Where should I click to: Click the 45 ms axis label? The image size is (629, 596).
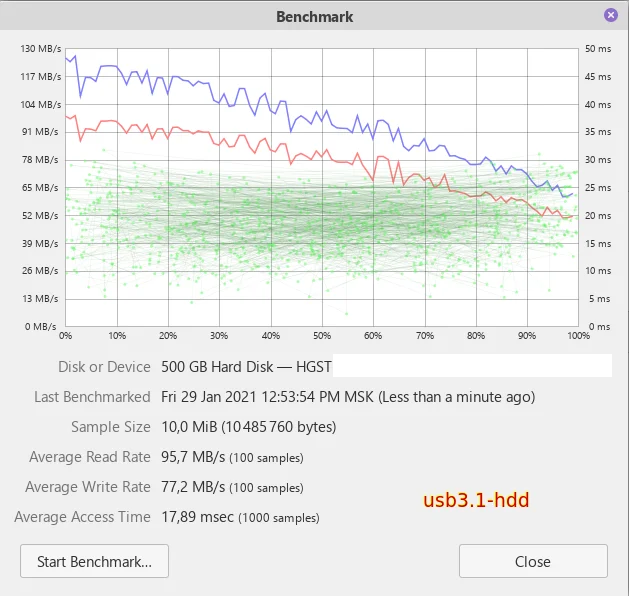pos(598,77)
